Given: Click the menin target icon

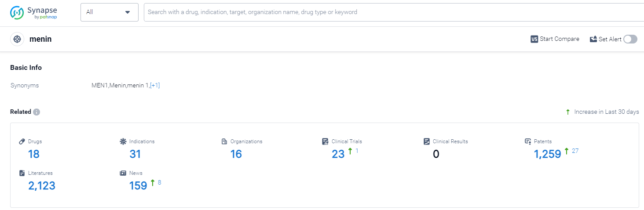Looking at the screenshot, I should click(x=17, y=39).
